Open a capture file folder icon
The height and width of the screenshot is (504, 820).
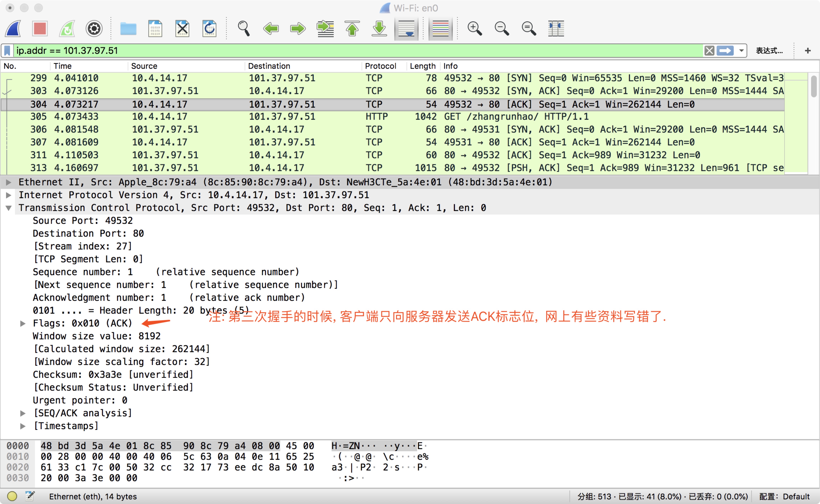coord(128,29)
